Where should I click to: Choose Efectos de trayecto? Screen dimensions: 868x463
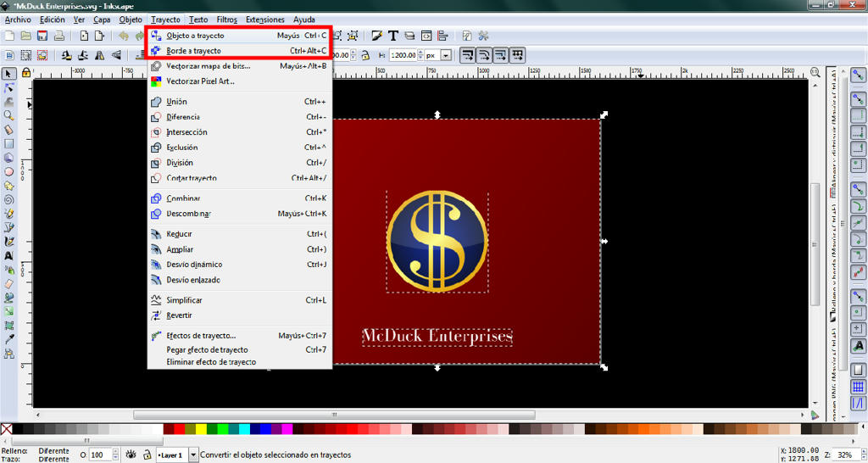pyautogui.click(x=240, y=336)
